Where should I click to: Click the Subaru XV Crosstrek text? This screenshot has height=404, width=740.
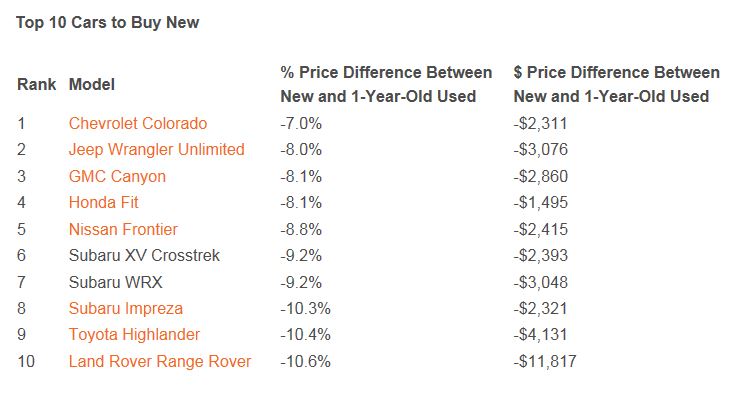(x=144, y=255)
